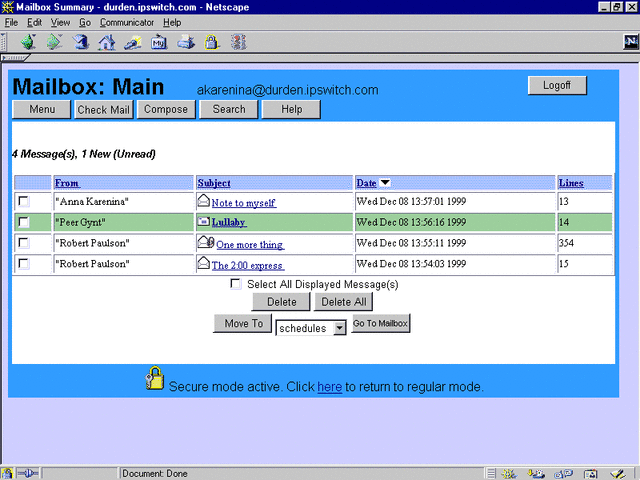Click the Compose button
This screenshot has height=480, width=640.
[166, 109]
